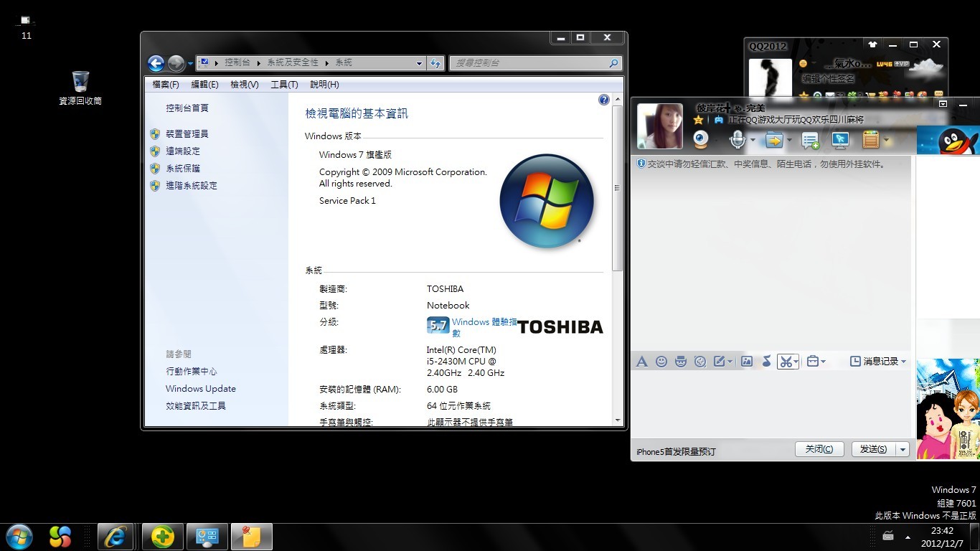The width and height of the screenshot is (980, 551).
Task: Click shield icon next to 裝置管理員
Action: (x=155, y=133)
